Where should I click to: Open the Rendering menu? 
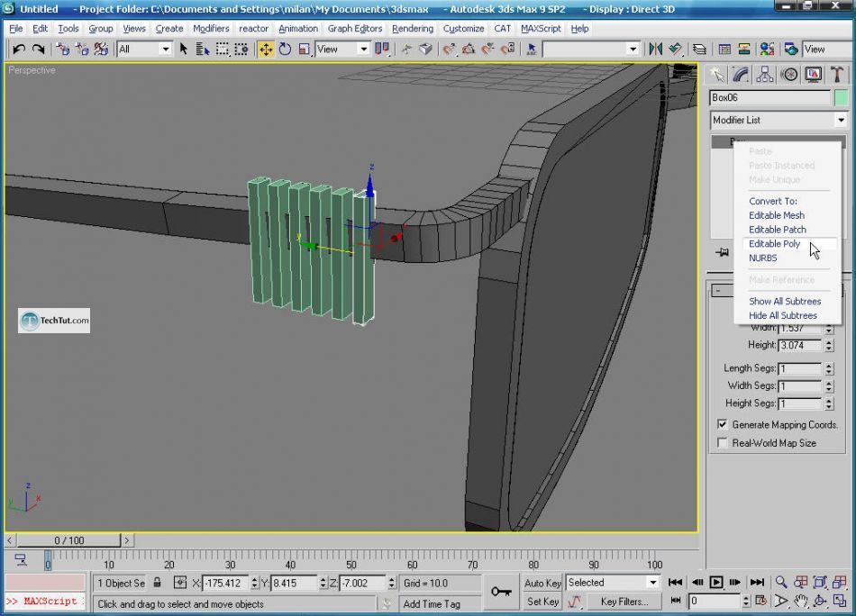[412, 29]
